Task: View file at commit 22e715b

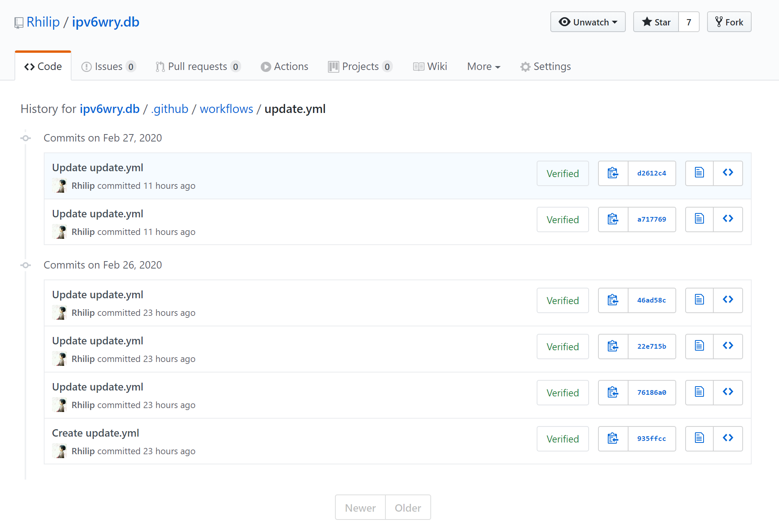Action: click(699, 346)
